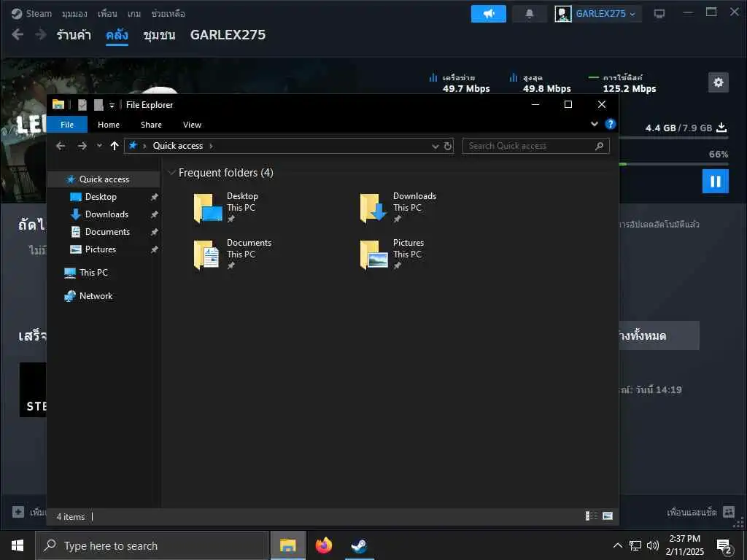Select Desktop in the navigation pane

click(101, 197)
